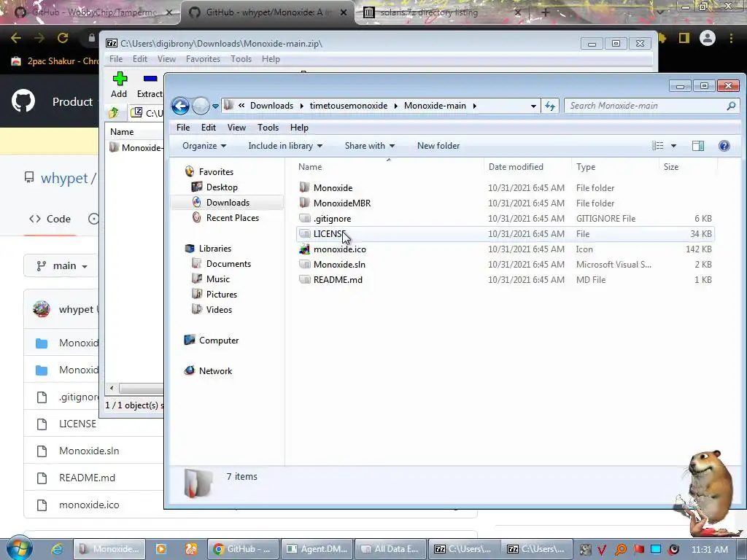Select the Monoxide folder icon in the list
747x560 pixels.
[x=304, y=187]
